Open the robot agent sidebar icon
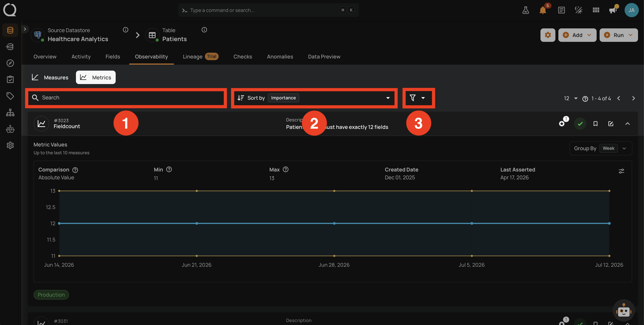 pyautogui.click(x=10, y=129)
